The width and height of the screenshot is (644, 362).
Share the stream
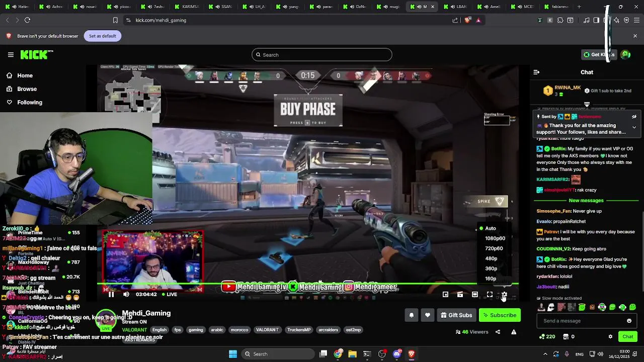pyautogui.click(x=498, y=332)
